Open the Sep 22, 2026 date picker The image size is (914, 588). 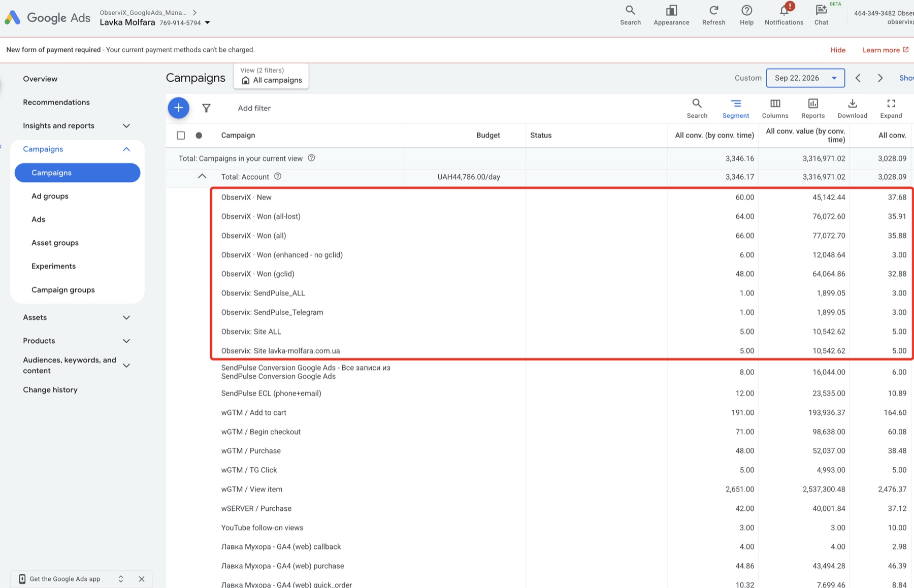click(805, 78)
